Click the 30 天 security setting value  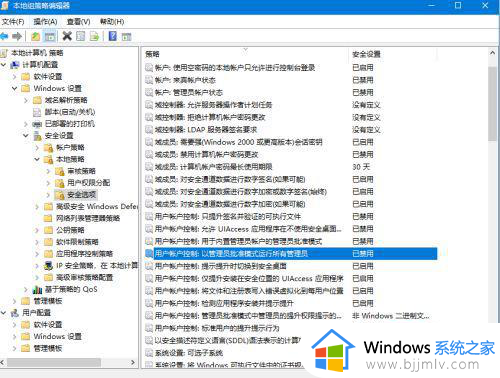(x=361, y=167)
